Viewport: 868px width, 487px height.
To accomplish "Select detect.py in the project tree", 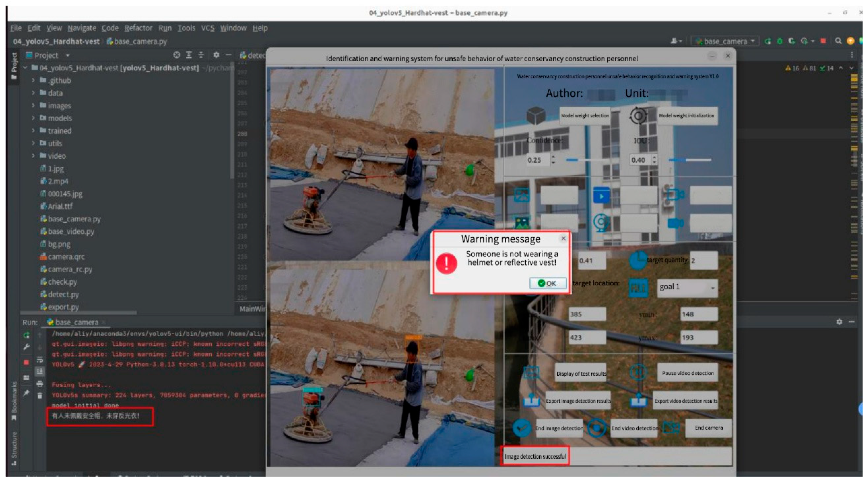I will pos(63,294).
